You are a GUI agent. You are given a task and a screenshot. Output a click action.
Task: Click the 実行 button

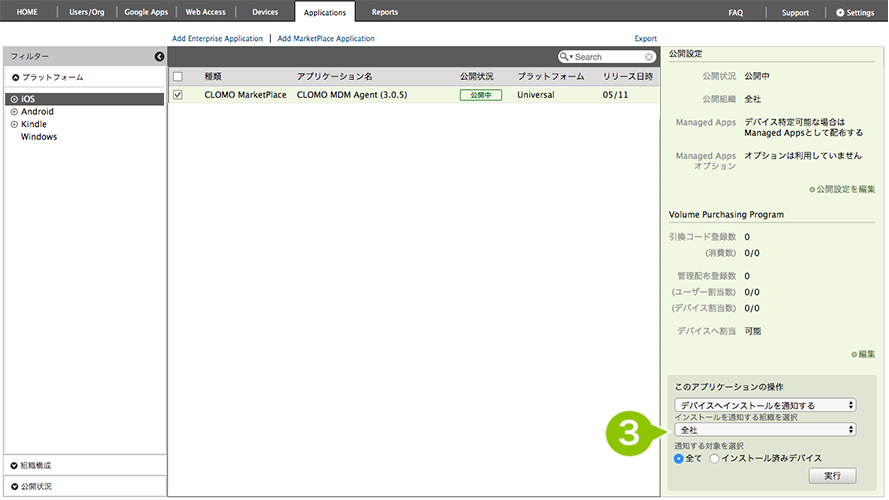832,476
